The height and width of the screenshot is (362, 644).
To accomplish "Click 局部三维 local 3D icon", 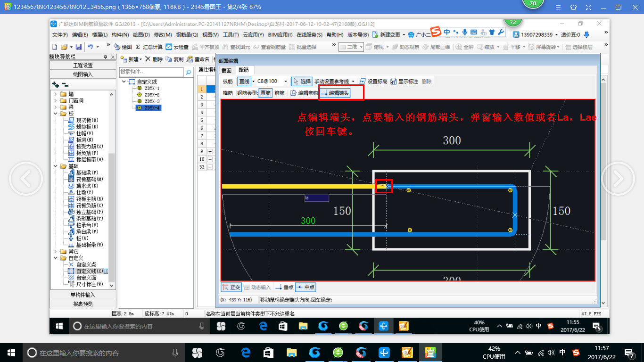I will pos(436,47).
